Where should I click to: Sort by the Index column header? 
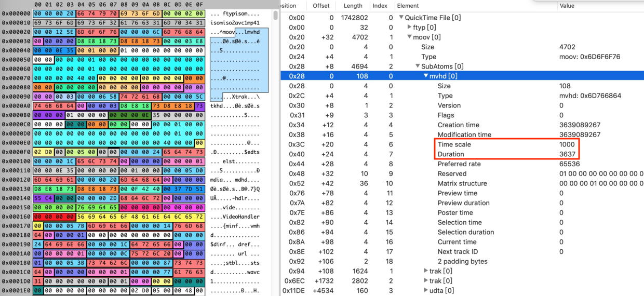(x=380, y=6)
